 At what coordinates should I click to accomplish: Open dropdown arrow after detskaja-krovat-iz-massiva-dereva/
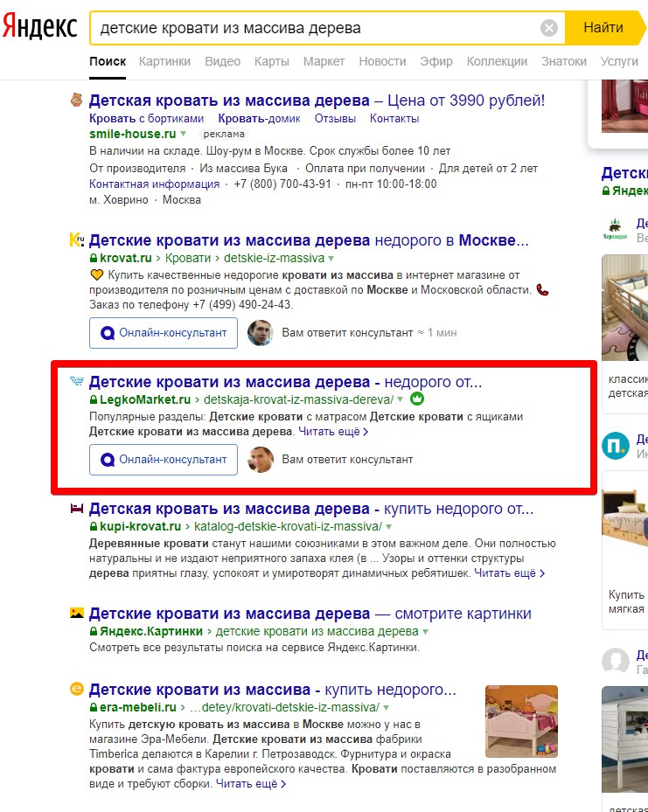tap(400, 399)
